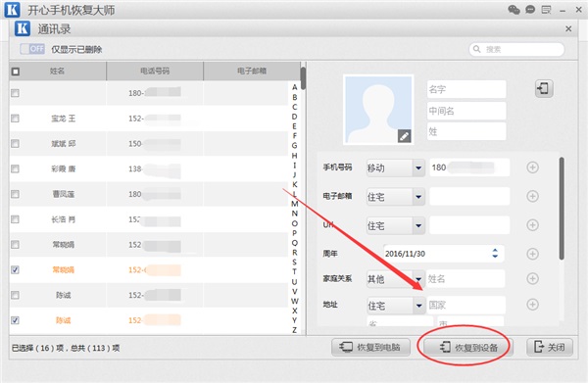Click the 中间名 input field
Screen dimensions: 588x383
coord(466,111)
